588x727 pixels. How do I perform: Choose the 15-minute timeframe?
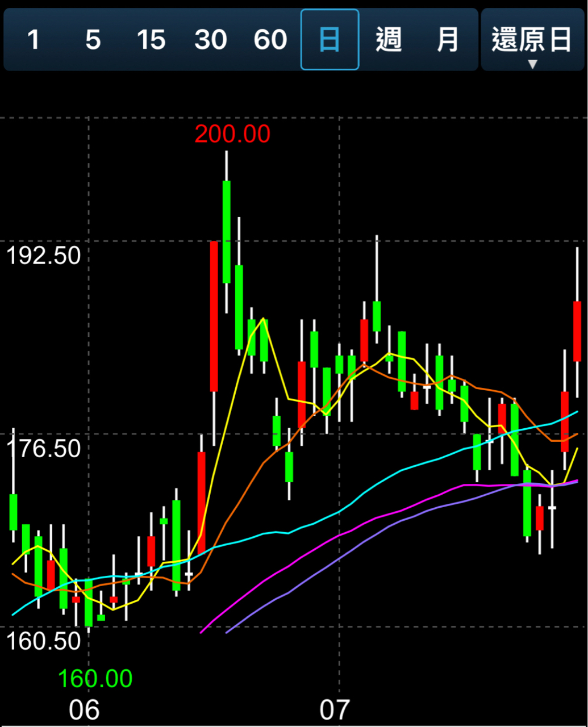point(151,40)
